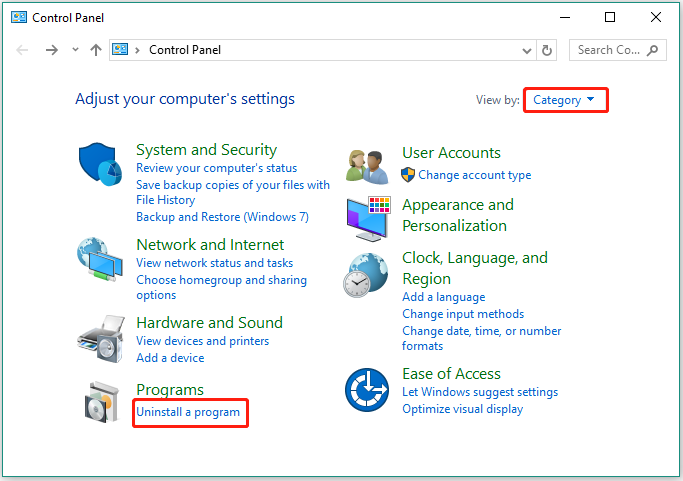Click the forward navigation arrow
The image size is (683, 481).
click(x=52, y=50)
